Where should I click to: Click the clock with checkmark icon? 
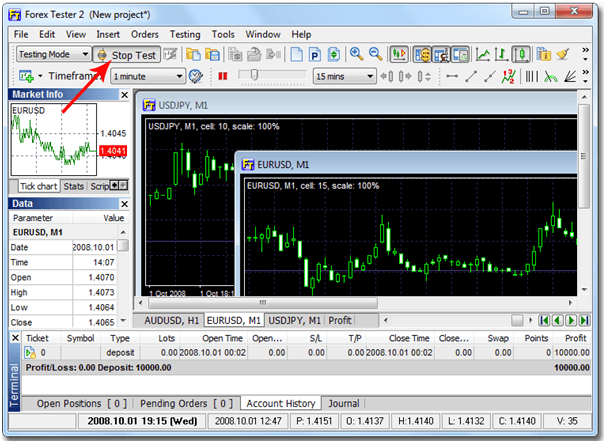click(x=196, y=76)
